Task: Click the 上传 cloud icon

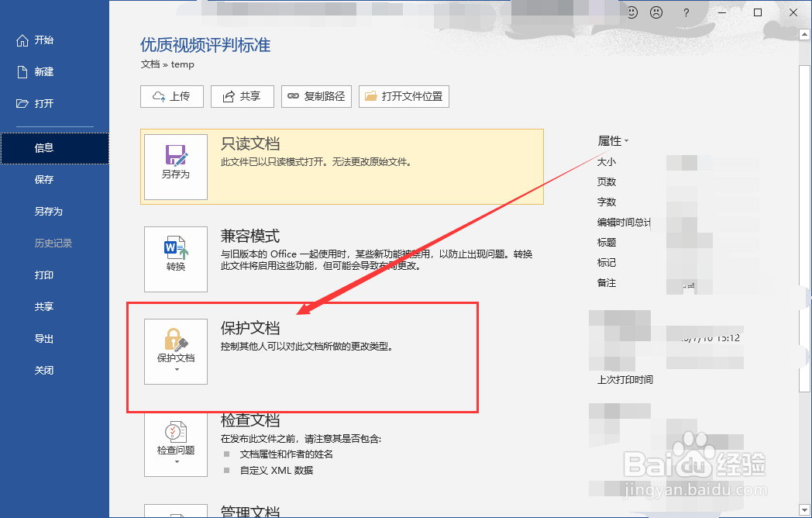Action: tap(157, 96)
